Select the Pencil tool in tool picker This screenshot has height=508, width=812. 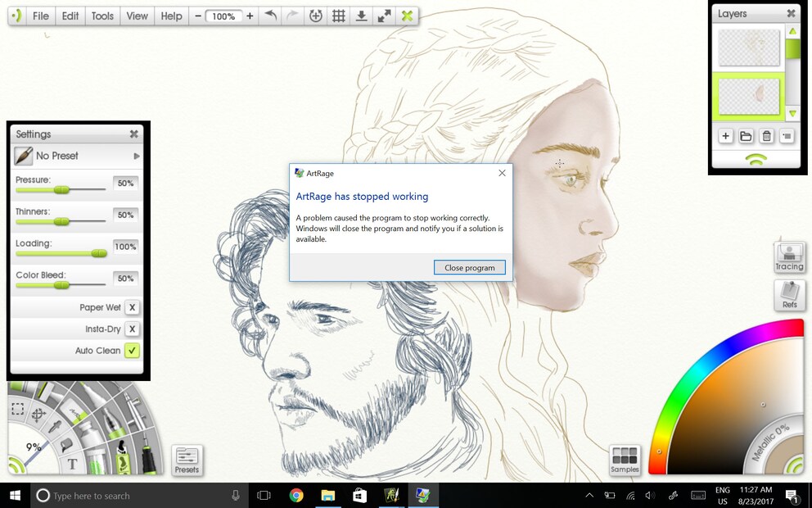pyautogui.click(x=148, y=456)
